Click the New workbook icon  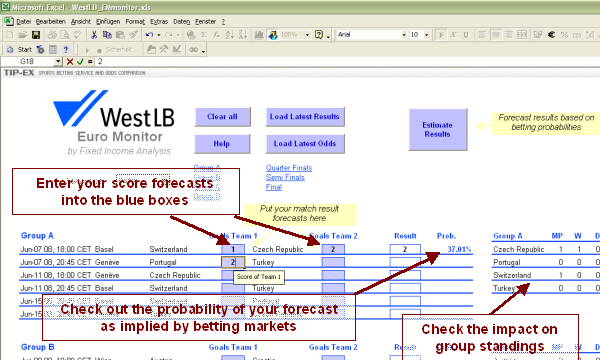(x=9, y=35)
